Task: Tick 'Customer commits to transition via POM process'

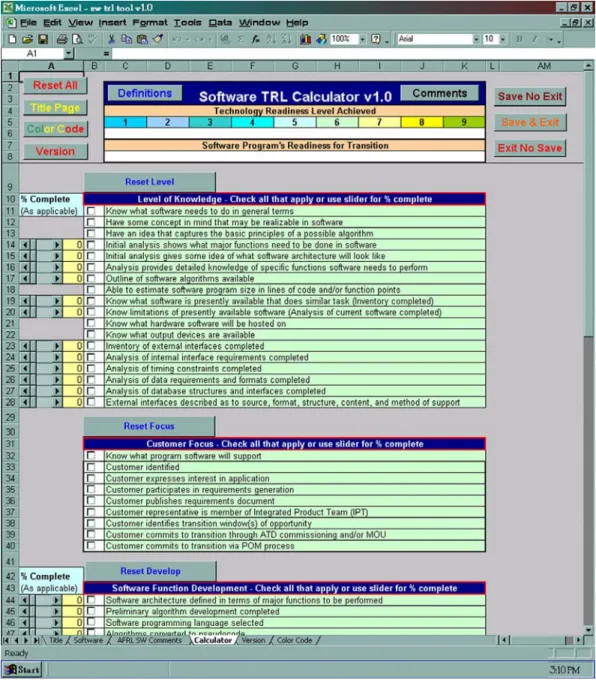Action: [x=91, y=546]
